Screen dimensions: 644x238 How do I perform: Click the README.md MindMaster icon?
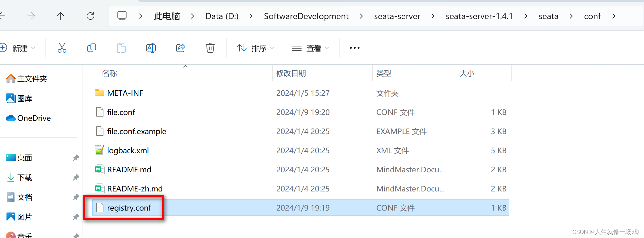[x=100, y=170]
